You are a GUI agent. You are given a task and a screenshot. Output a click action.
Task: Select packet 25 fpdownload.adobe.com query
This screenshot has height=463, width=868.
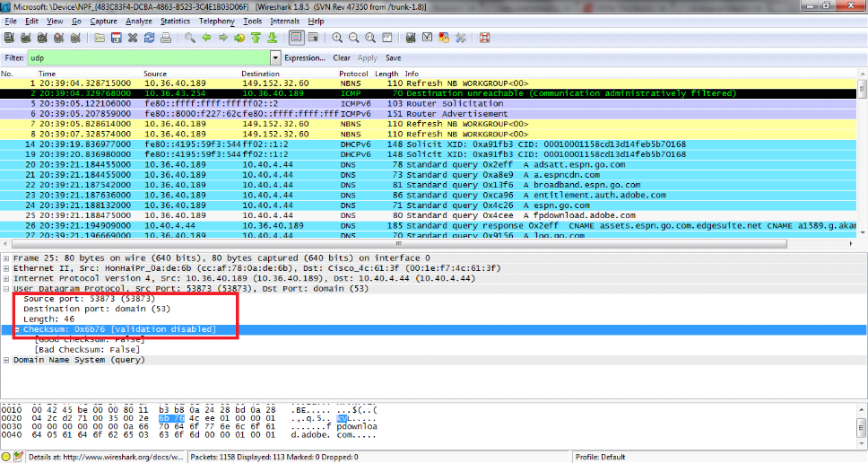pos(429,215)
